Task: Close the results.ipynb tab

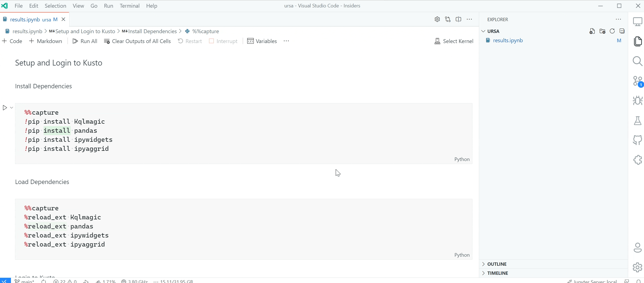Action: (64, 19)
